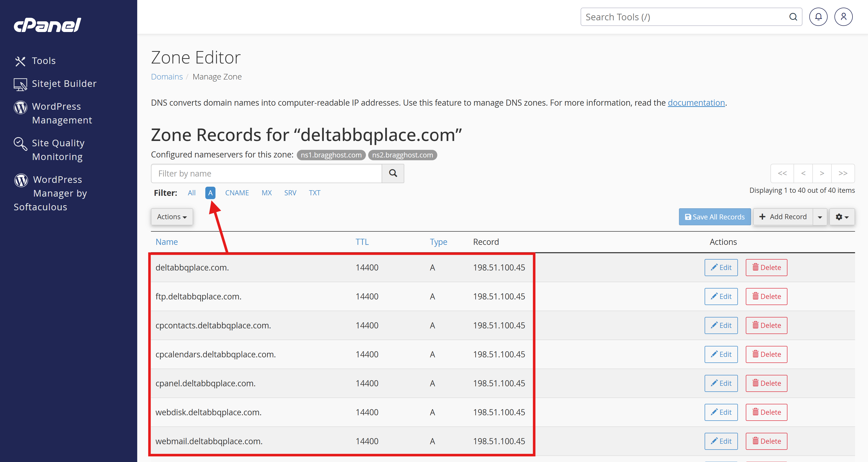Expand the Actions dropdown
868x462 pixels.
(172, 217)
